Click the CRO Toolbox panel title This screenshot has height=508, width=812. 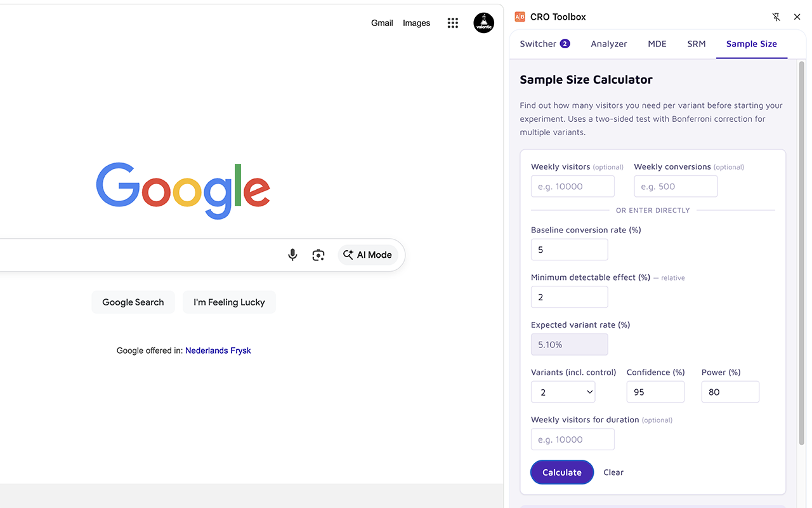tap(558, 17)
